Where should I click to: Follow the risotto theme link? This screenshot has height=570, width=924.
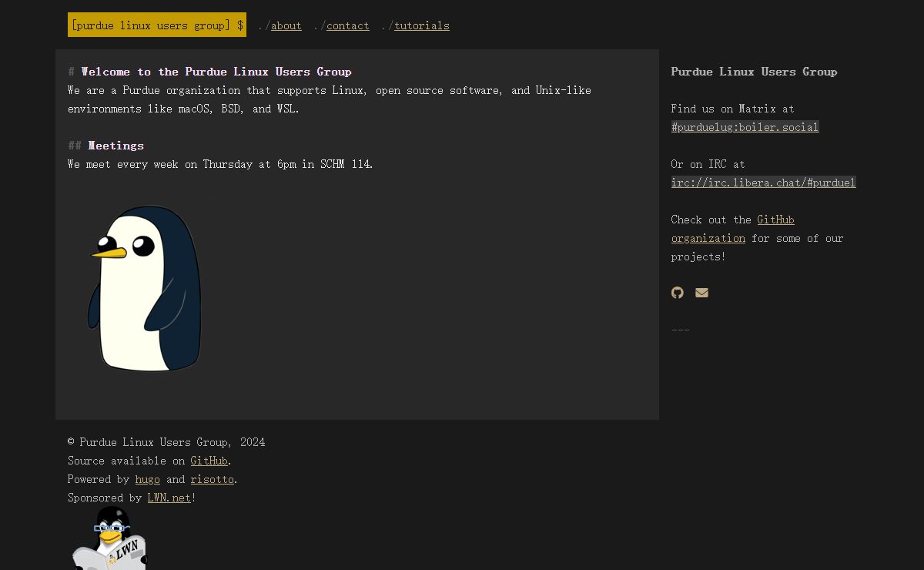click(x=212, y=479)
